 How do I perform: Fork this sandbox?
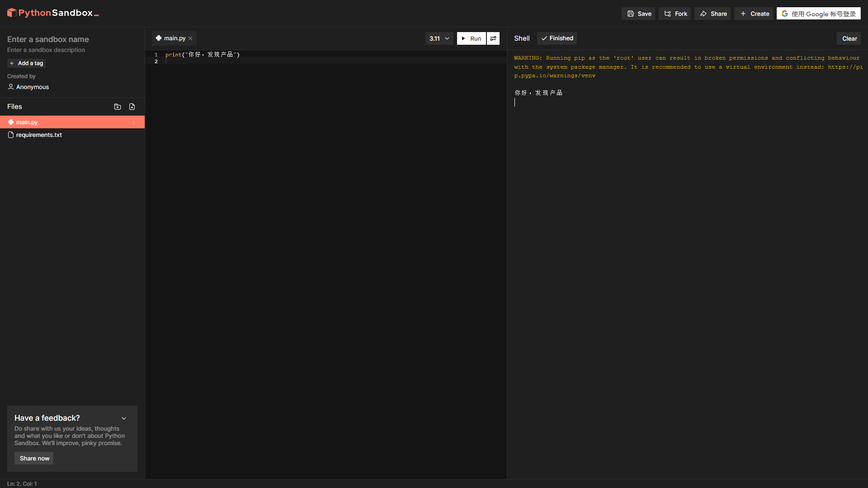(675, 14)
